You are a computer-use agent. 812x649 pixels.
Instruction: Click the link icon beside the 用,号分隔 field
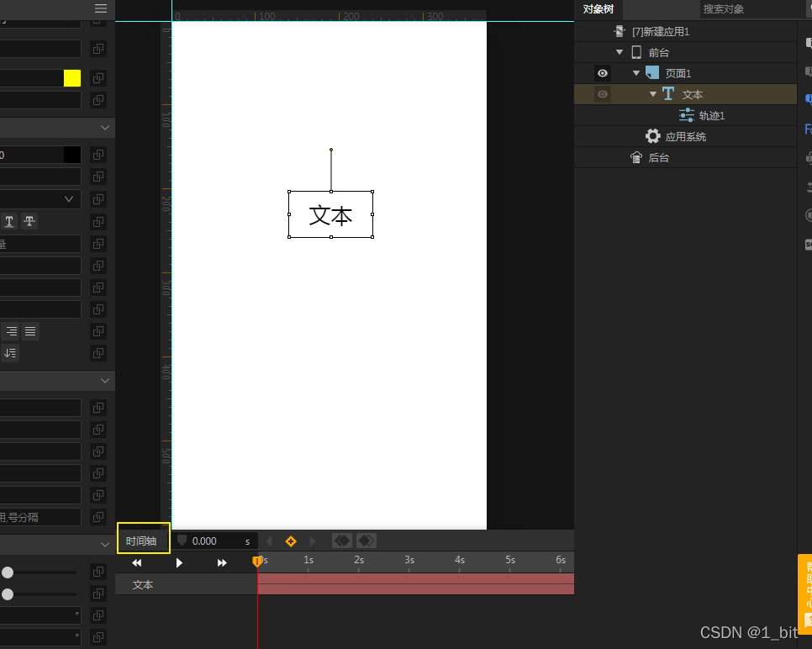[98, 518]
